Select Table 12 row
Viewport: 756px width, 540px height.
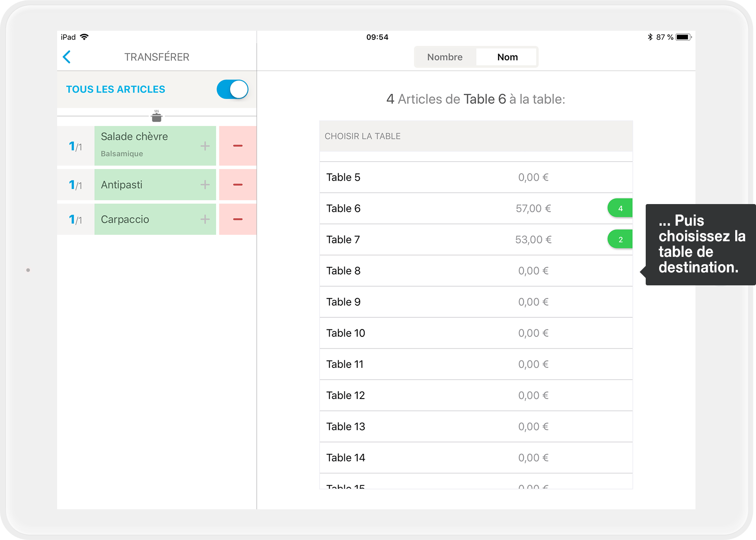click(x=476, y=395)
